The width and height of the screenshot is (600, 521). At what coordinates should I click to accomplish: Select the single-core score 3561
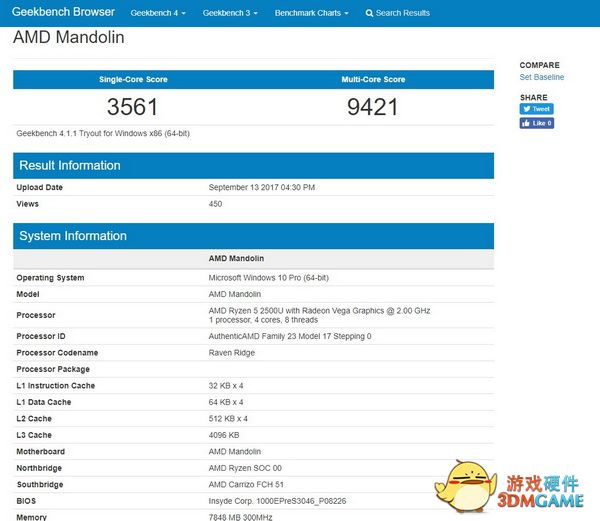pos(132,107)
